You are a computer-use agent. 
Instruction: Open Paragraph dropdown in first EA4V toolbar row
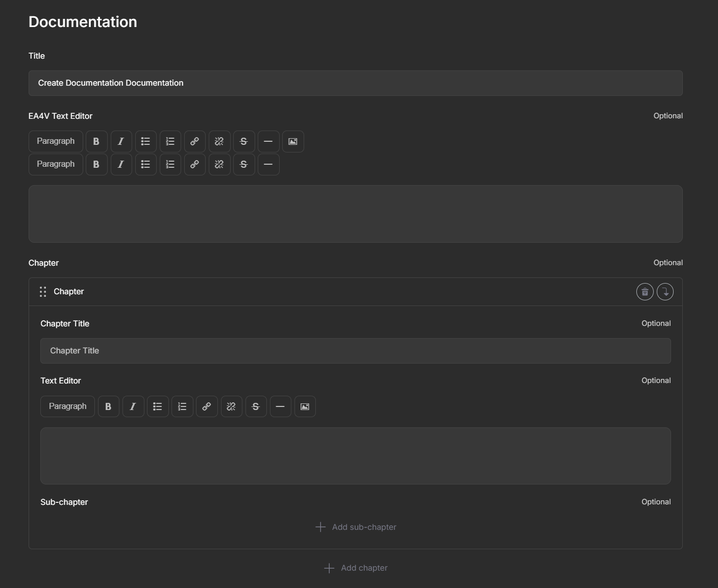coord(56,141)
